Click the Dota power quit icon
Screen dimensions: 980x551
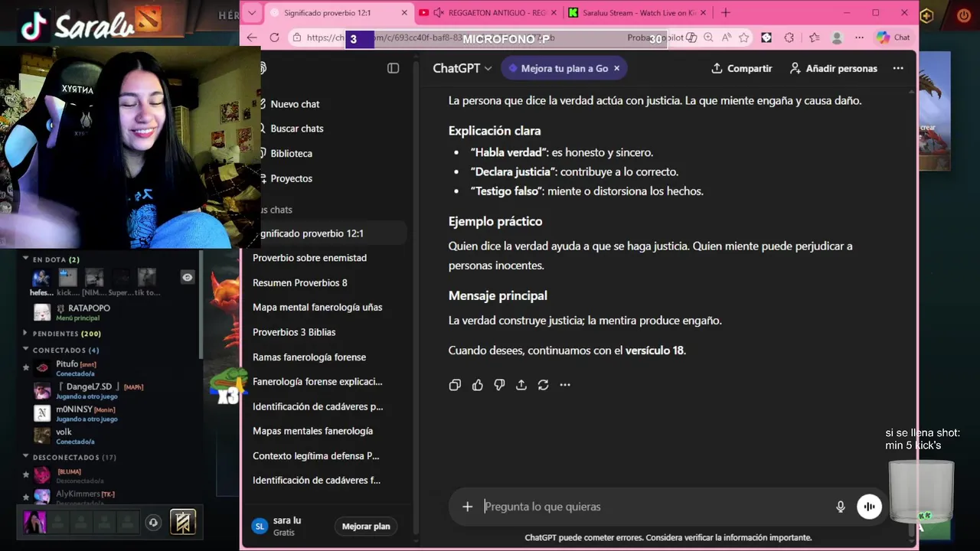click(964, 15)
